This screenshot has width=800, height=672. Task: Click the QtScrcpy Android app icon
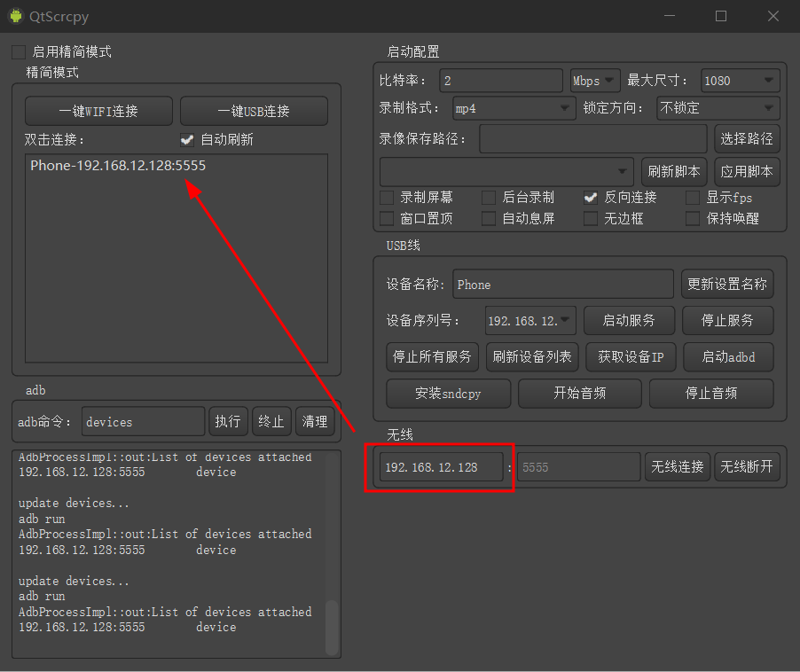(16, 16)
